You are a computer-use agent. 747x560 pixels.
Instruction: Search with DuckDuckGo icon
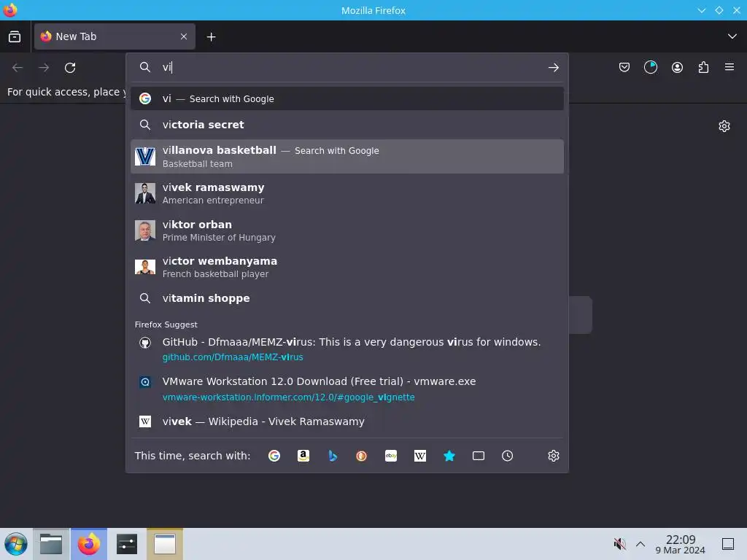[362, 456]
